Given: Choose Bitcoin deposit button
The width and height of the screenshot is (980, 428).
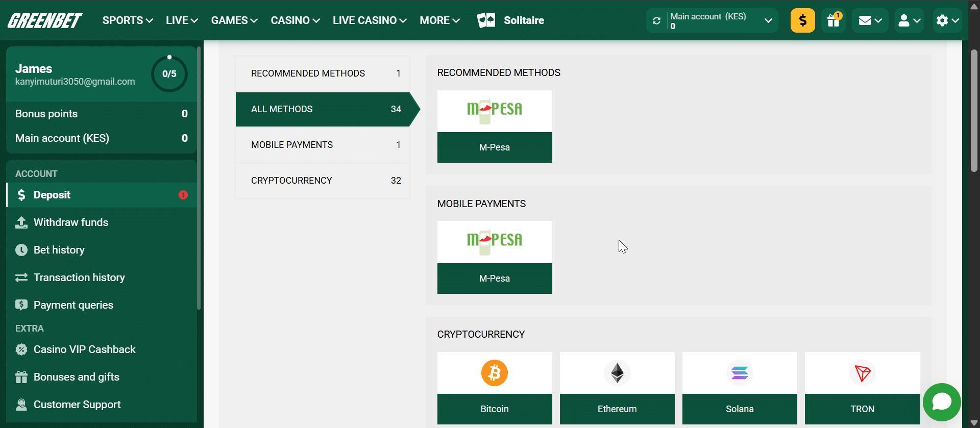Looking at the screenshot, I should (x=495, y=409).
